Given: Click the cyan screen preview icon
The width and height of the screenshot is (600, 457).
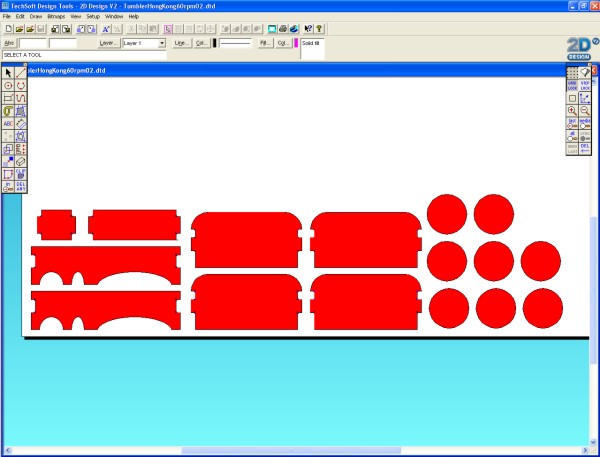Looking at the screenshot, I should [x=272, y=29].
